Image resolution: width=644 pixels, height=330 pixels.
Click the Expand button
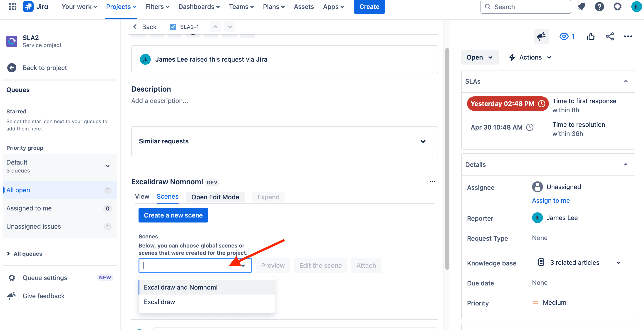point(268,197)
